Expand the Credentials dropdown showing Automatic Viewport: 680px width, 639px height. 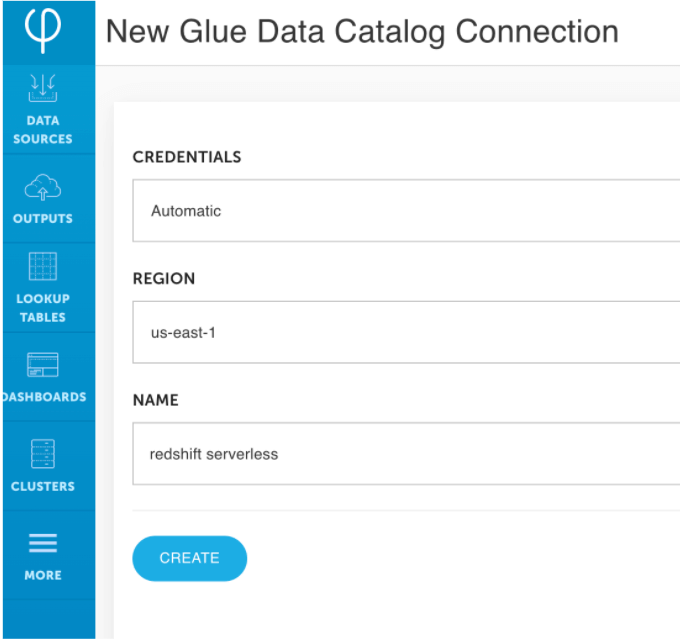tap(406, 210)
